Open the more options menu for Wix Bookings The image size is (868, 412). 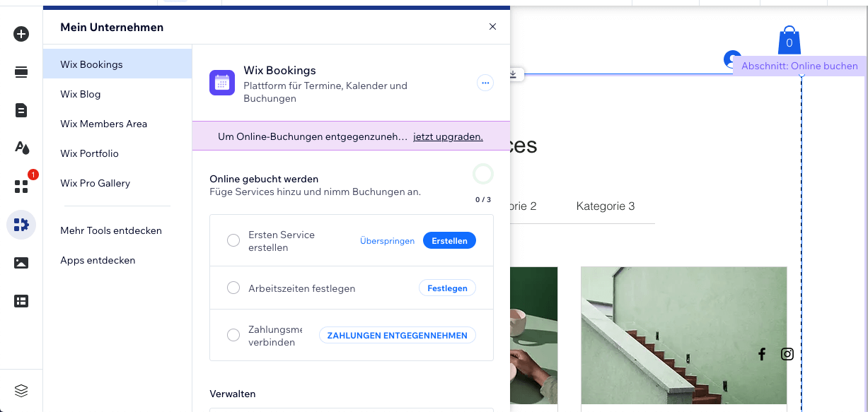485,83
